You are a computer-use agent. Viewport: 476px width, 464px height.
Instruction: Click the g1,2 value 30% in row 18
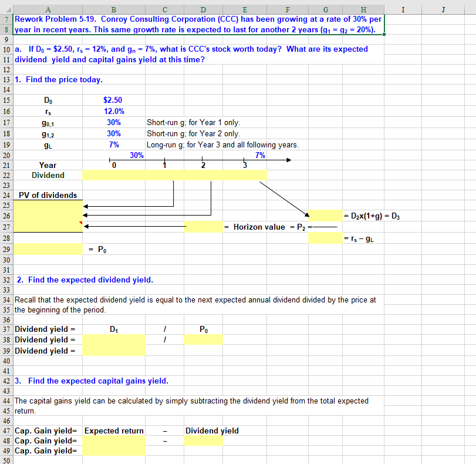click(114, 134)
